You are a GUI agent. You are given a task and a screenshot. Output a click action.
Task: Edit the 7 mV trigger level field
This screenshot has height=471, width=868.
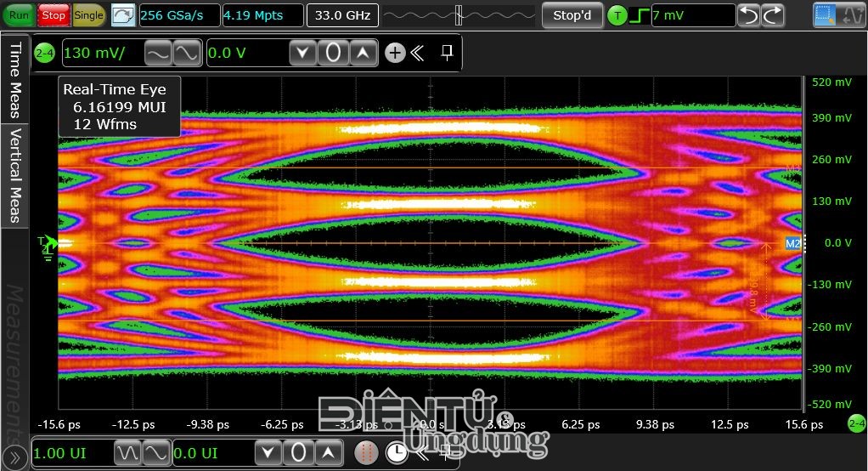[x=693, y=15]
